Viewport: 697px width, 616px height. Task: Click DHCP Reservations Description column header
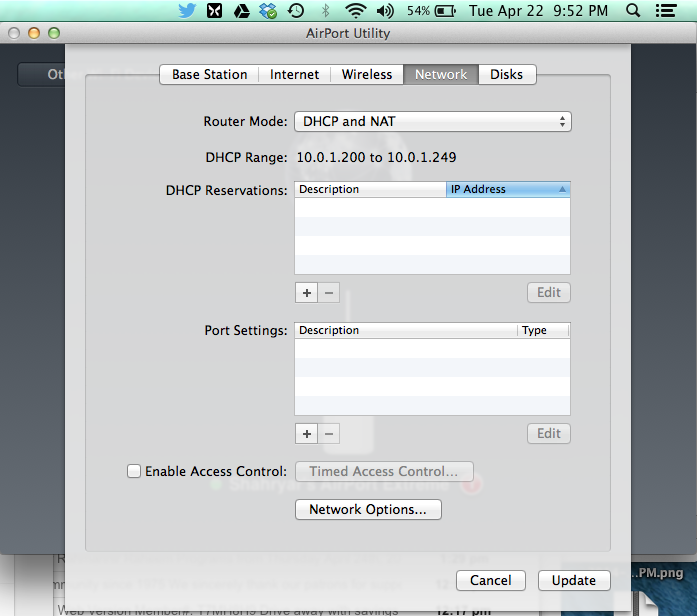pos(370,189)
